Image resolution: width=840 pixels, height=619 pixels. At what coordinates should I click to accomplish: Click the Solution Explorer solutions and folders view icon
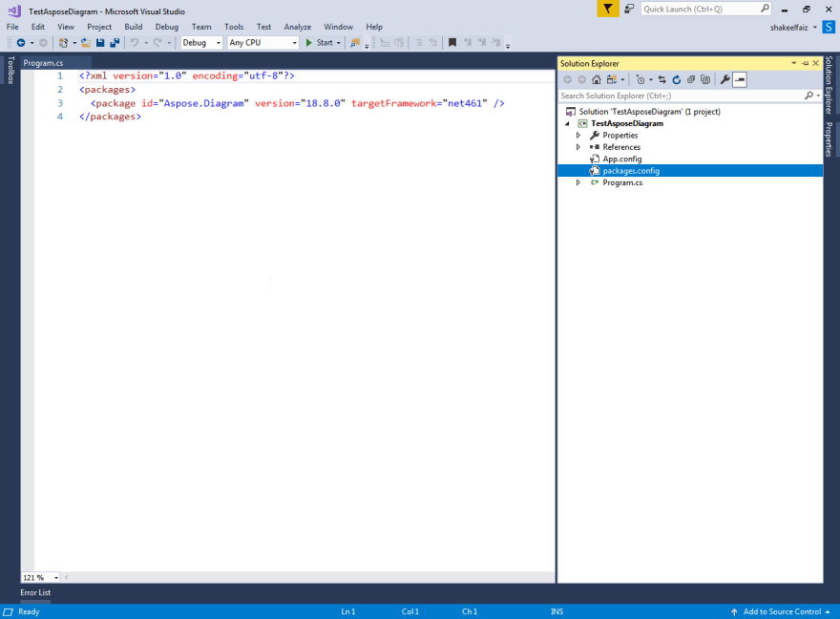point(611,80)
